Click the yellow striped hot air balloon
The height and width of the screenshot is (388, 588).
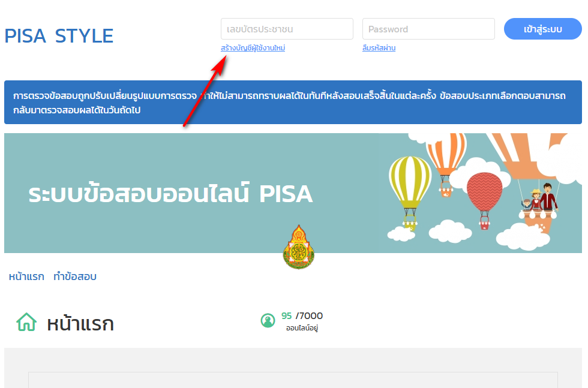tap(410, 193)
